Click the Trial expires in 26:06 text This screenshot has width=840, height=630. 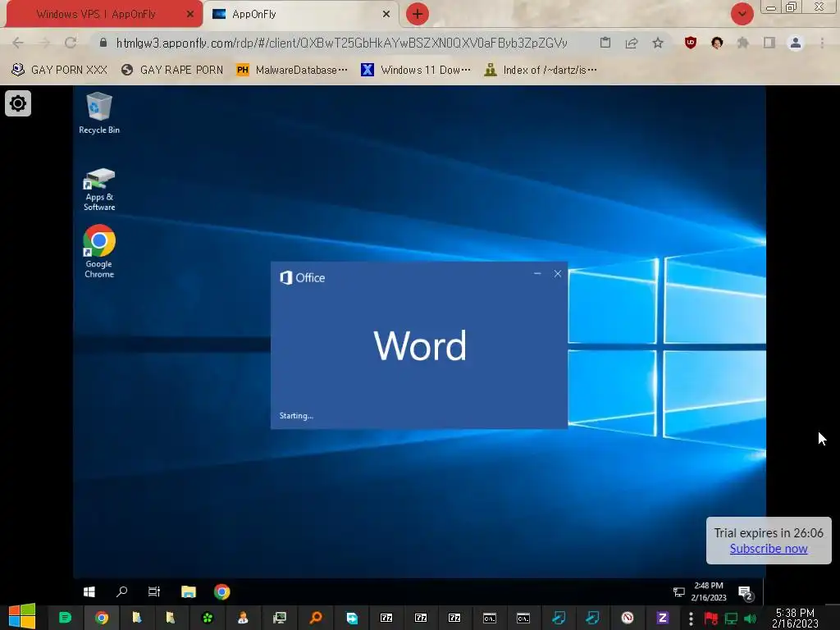click(x=768, y=533)
